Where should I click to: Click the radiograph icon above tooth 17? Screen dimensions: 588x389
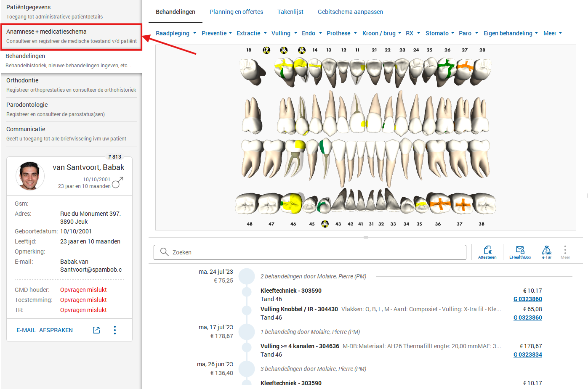(x=266, y=50)
